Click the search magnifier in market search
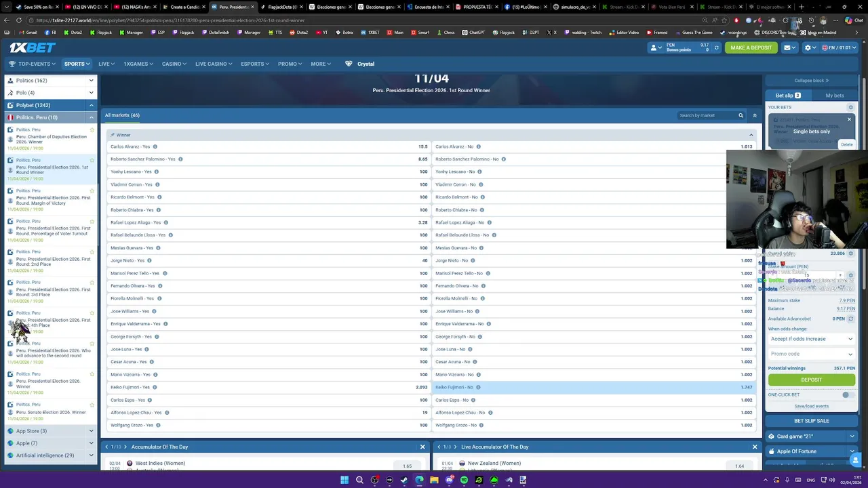This screenshot has height=488, width=868. 741,115
